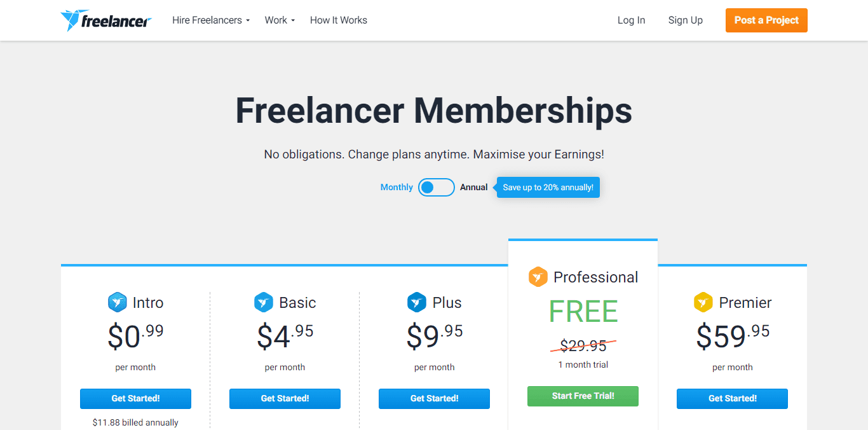The width and height of the screenshot is (868, 430).
Task: Click the Post a Project button
Action: (x=766, y=20)
